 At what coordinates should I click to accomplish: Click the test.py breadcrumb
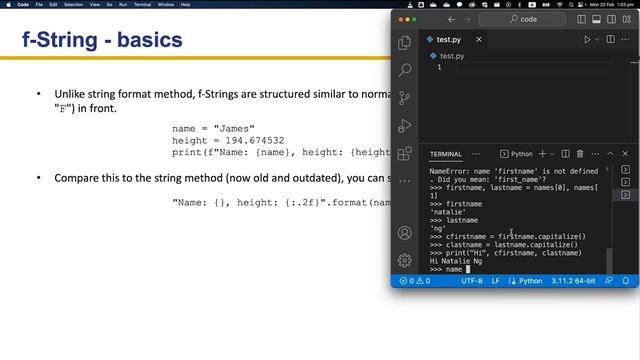447,56
